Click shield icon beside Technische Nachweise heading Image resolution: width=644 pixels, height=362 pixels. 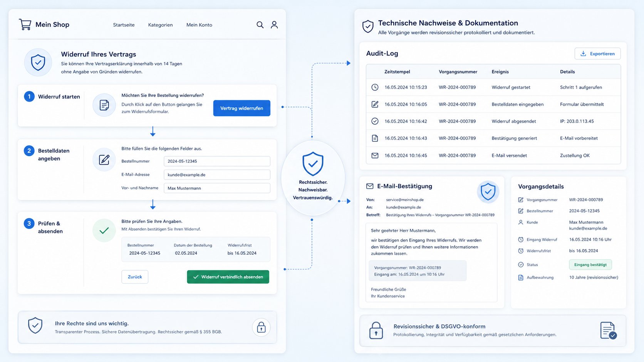pos(368,27)
